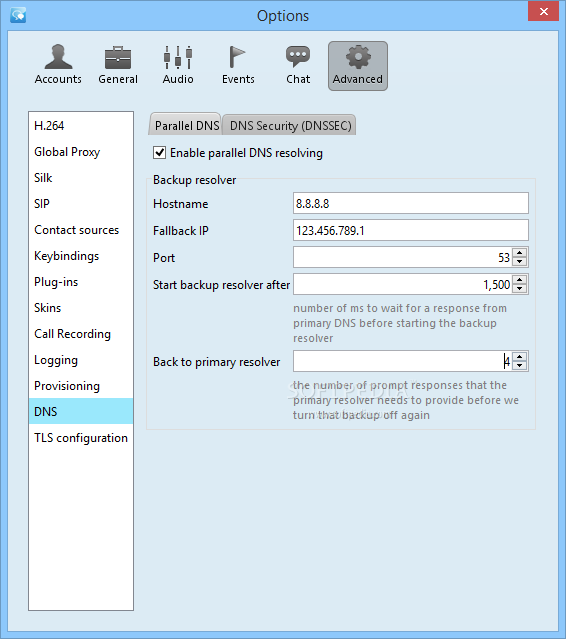Open the Audio mixer section
Screen dimensions: 566x639
pyautogui.click(x=178, y=65)
